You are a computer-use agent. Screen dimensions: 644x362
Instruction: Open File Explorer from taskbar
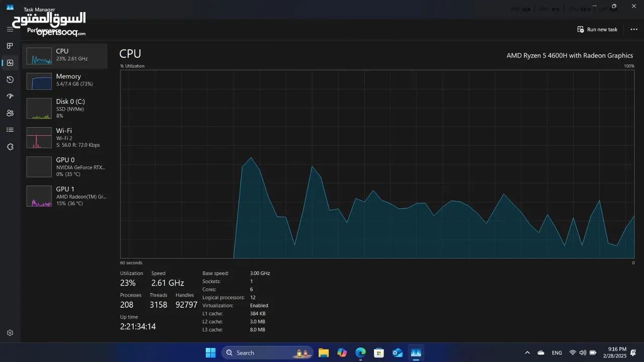pos(323,352)
